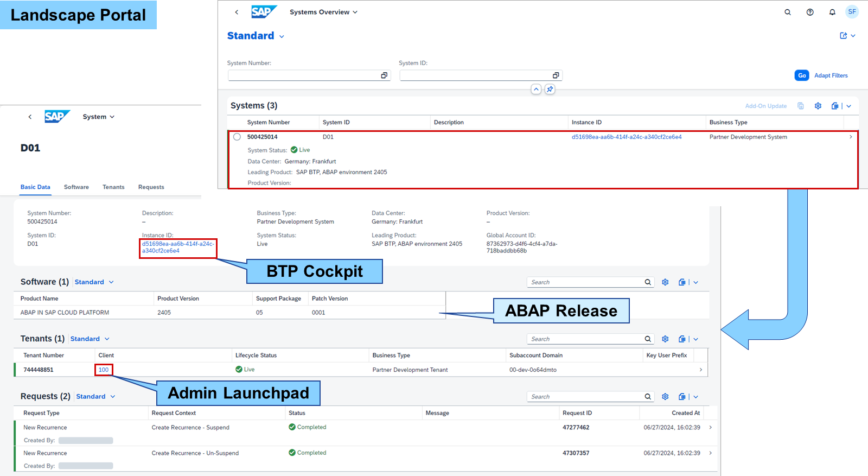
Task: Open details arrow for system 500425014 row
Action: coord(851,137)
